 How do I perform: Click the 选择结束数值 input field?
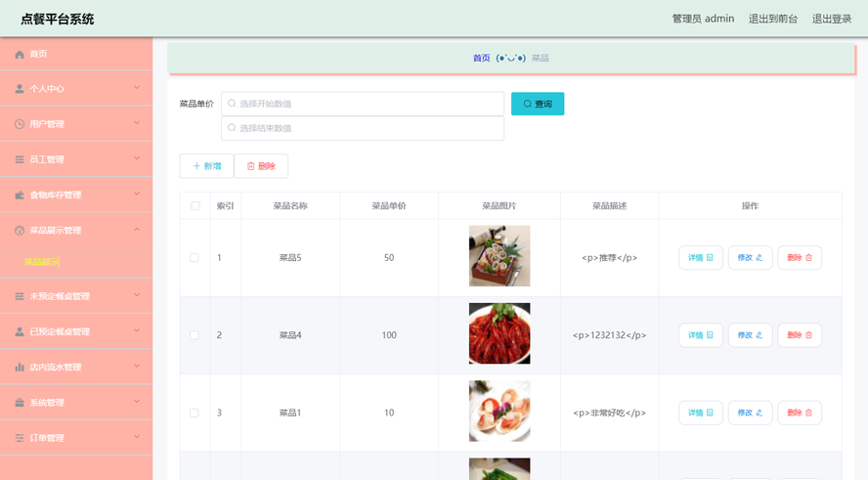point(363,128)
